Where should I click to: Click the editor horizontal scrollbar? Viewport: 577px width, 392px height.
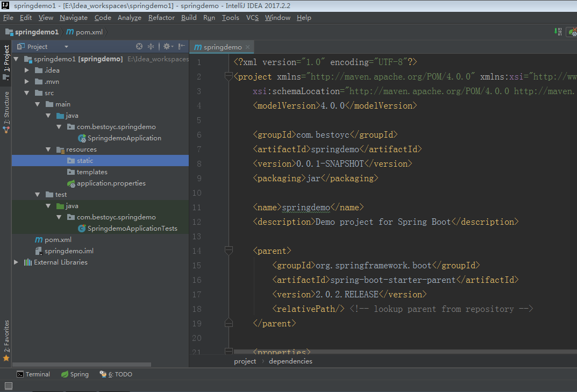tap(405, 352)
